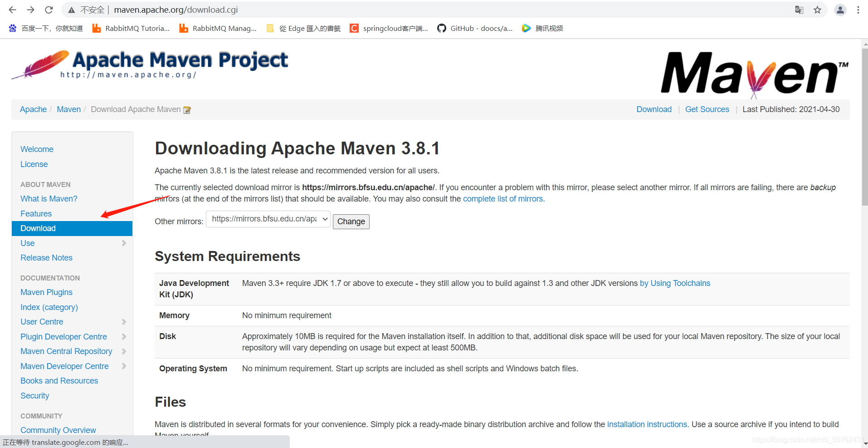Screen dimensions: 868x448
Task: Open the Google Translate icon in the address bar
Action: [x=799, y=10]
